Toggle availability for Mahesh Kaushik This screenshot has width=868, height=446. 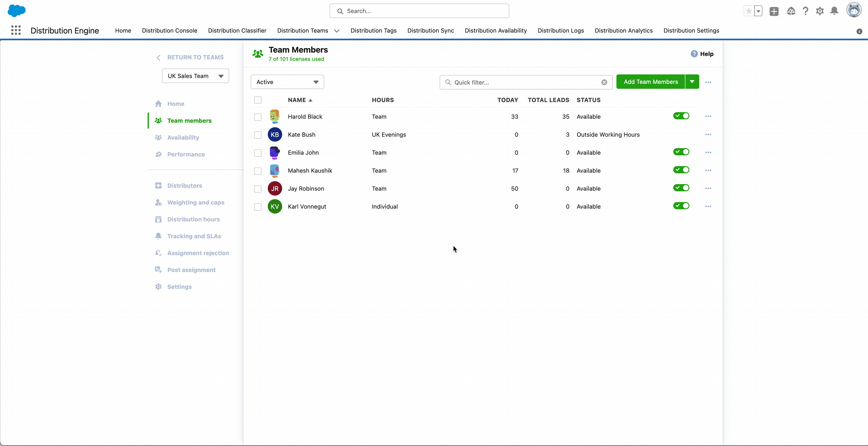pos(681,170)
